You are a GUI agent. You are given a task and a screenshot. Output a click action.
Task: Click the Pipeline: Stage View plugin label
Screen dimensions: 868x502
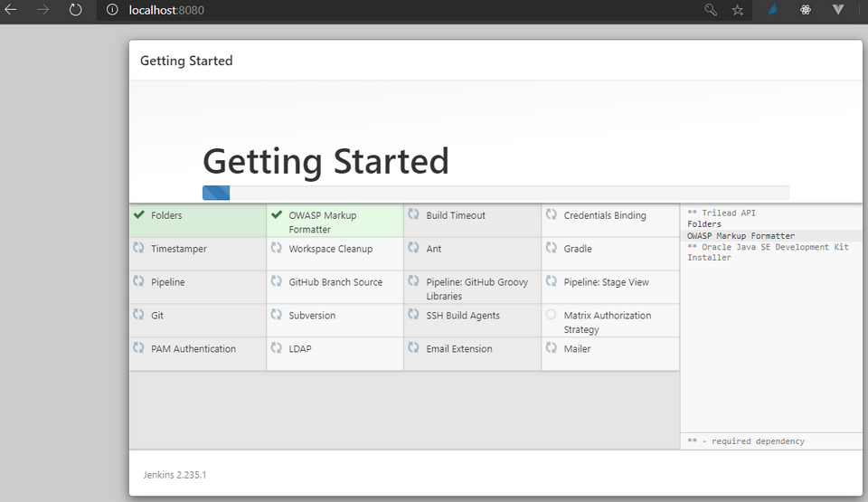pos(606,282)
